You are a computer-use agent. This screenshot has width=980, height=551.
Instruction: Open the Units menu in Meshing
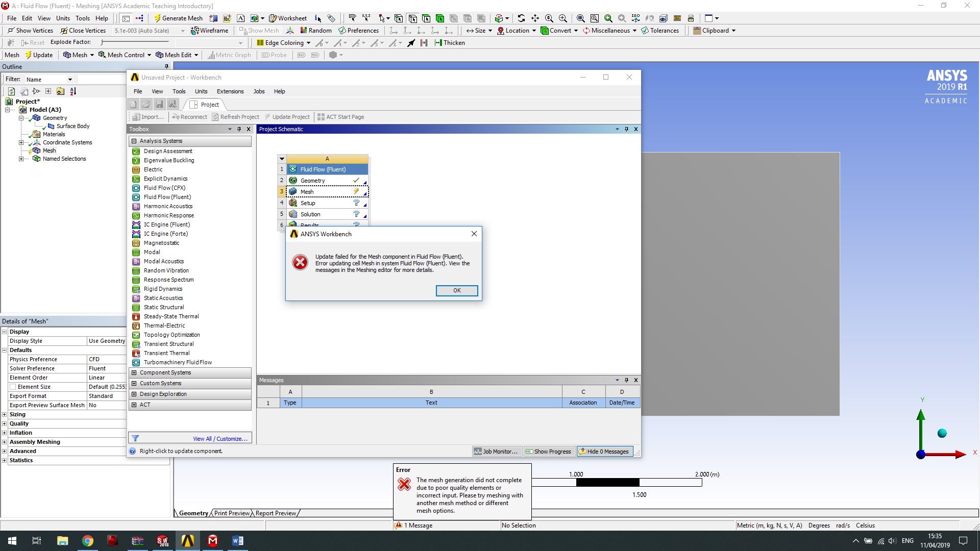click(x=63, y=18)
